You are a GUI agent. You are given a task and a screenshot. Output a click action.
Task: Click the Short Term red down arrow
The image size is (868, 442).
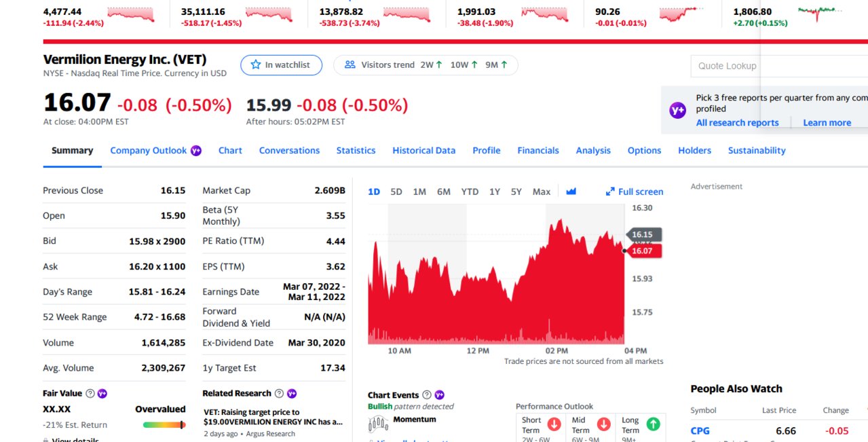(554, 424)
